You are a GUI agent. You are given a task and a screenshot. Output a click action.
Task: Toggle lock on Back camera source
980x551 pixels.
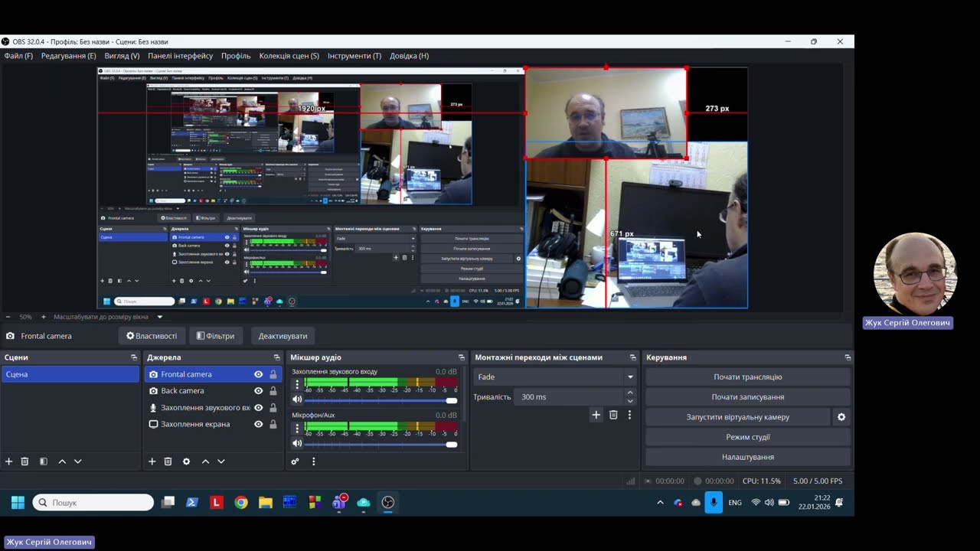[273, 391]
